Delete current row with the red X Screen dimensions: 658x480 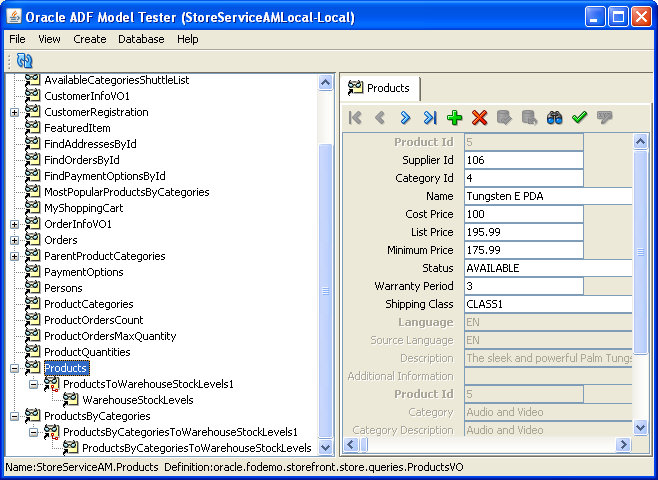tap(479, 118)
